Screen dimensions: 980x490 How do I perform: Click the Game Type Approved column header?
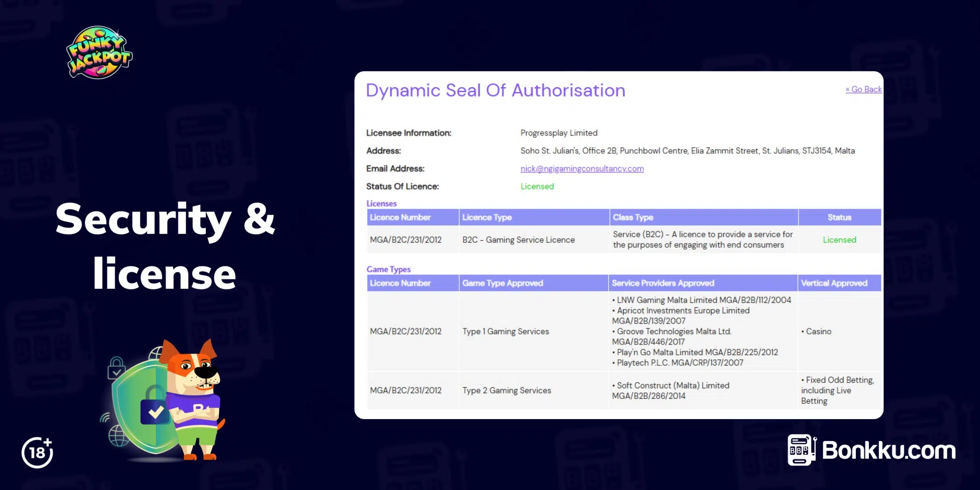pyautogui.click(x=533, y=283)
